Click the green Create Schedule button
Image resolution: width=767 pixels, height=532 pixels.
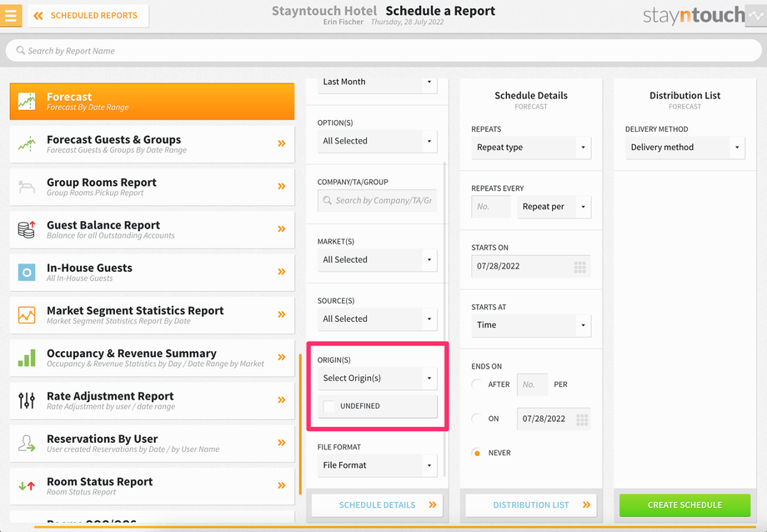point(684,505)
